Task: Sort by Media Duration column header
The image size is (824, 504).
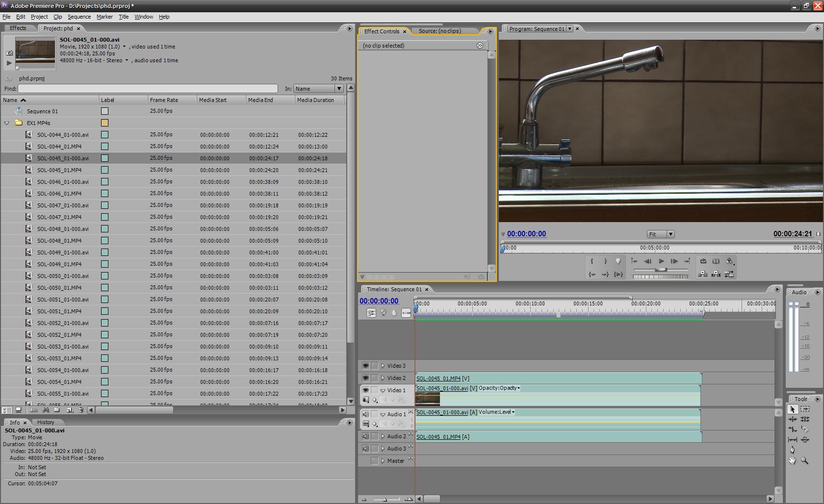Action: pos(315,100)
